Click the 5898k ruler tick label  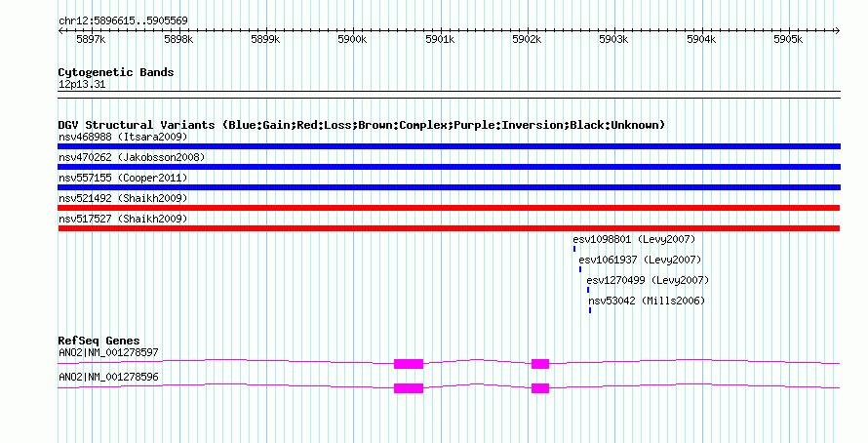click(178, 39)
